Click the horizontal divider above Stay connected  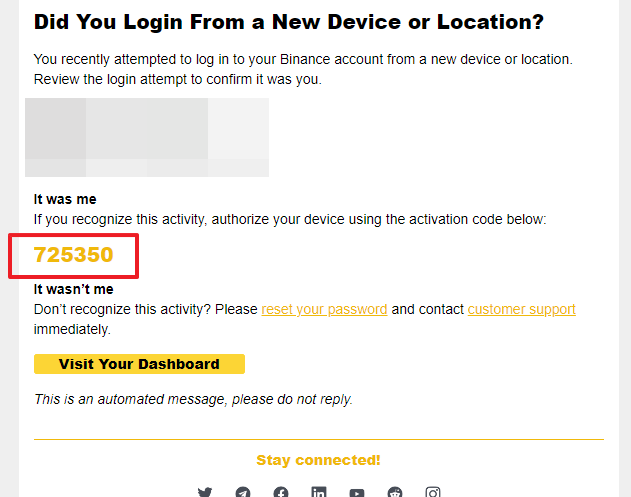tap(318, 439)
